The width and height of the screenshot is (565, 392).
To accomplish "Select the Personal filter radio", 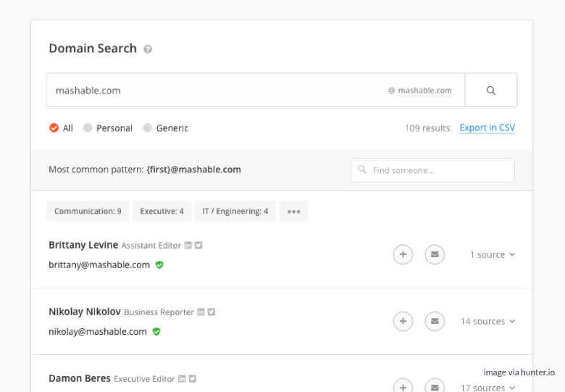I will pos(88,128).
